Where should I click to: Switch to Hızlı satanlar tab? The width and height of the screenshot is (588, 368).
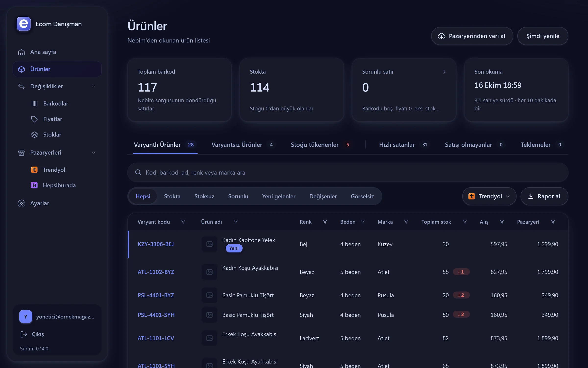pos(404,145)
